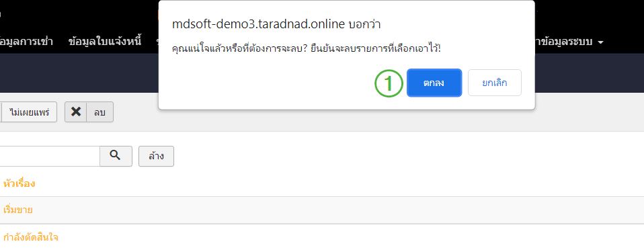Click the ลบ delete button label

99,112
